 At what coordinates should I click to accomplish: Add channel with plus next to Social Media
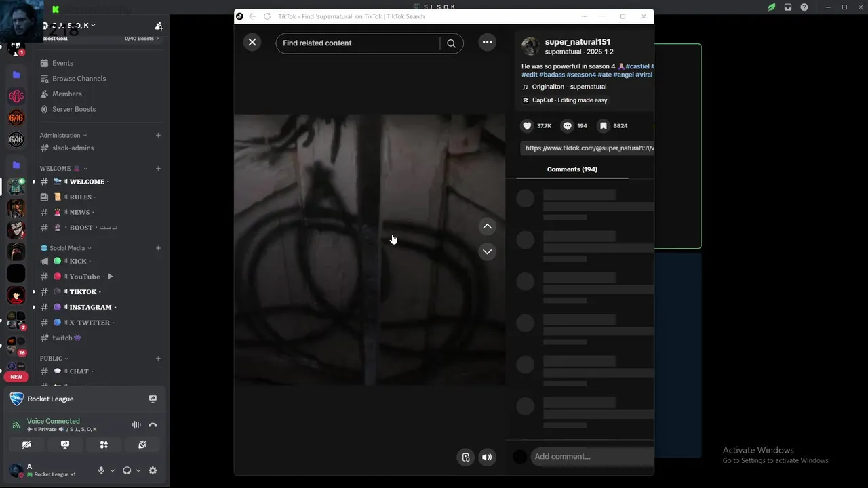pos(158,248)
